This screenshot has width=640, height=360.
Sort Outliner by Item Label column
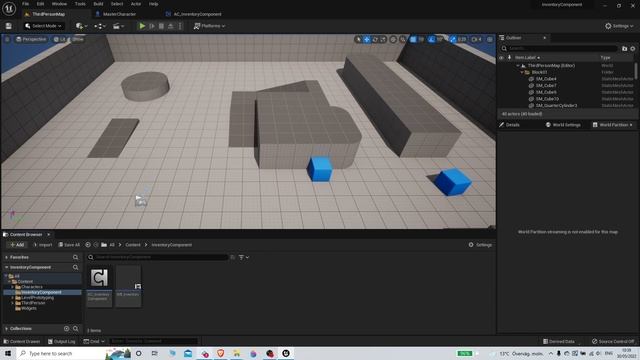coord(527,58)
